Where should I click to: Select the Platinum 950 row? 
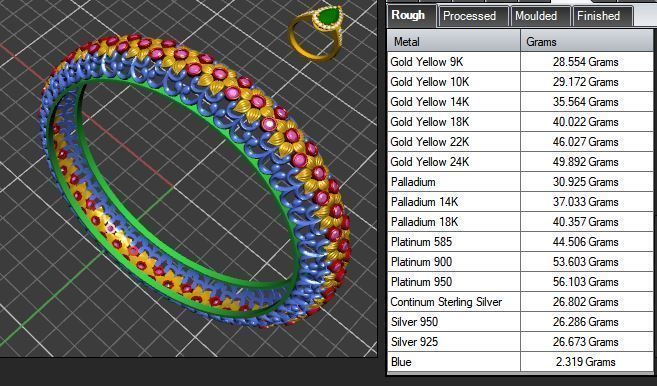click(x=521, y=282)
